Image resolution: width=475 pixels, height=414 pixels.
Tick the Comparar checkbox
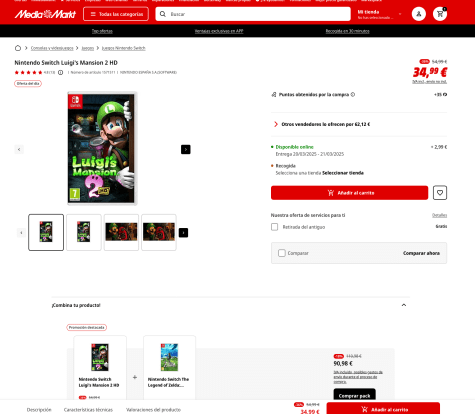pyautogui.click(x=282, y=253)
